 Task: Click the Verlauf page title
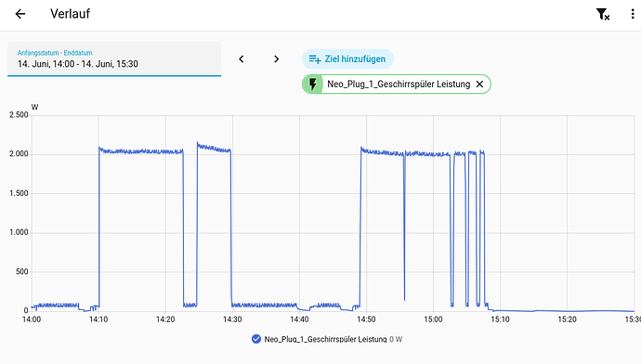(x=70, y=14)
